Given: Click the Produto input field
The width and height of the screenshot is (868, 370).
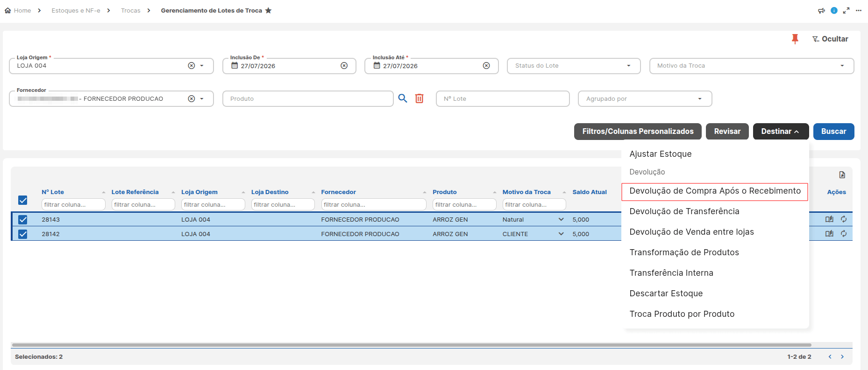Looking at the screenshot, I should point(308,98).
